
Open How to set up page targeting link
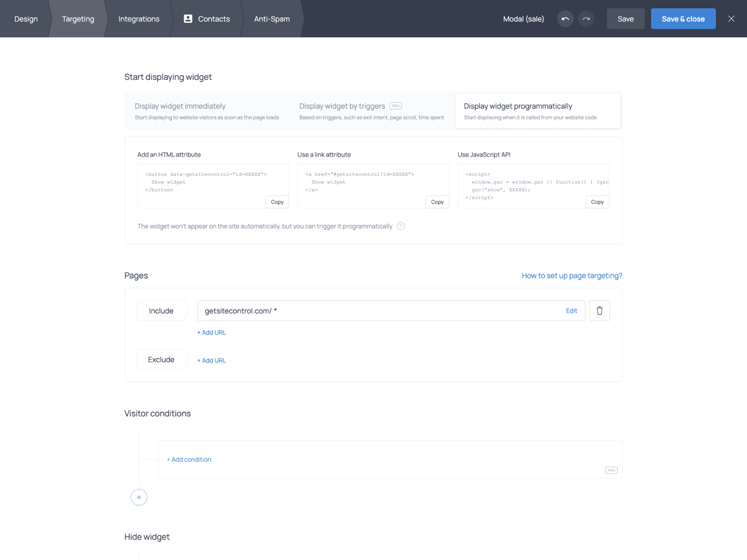tap(572, 275)
